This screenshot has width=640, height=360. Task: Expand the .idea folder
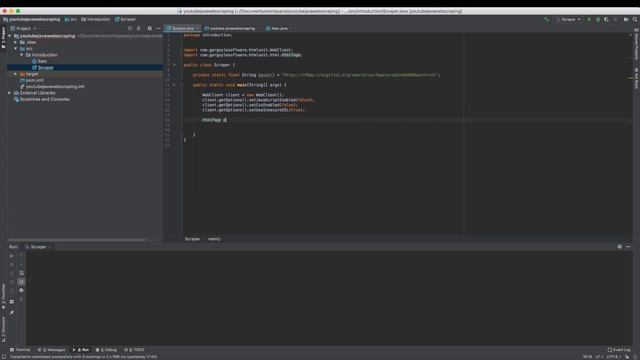(16, 42)
